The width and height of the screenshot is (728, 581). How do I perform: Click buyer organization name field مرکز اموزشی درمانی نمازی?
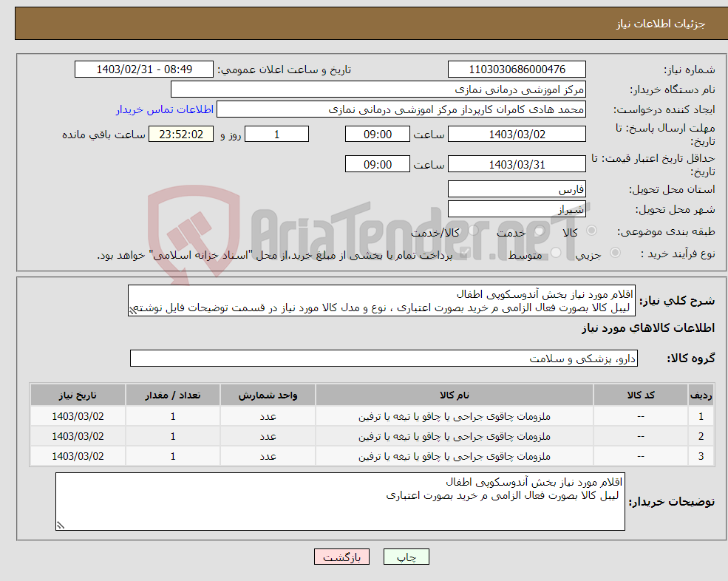pos(378,89)
